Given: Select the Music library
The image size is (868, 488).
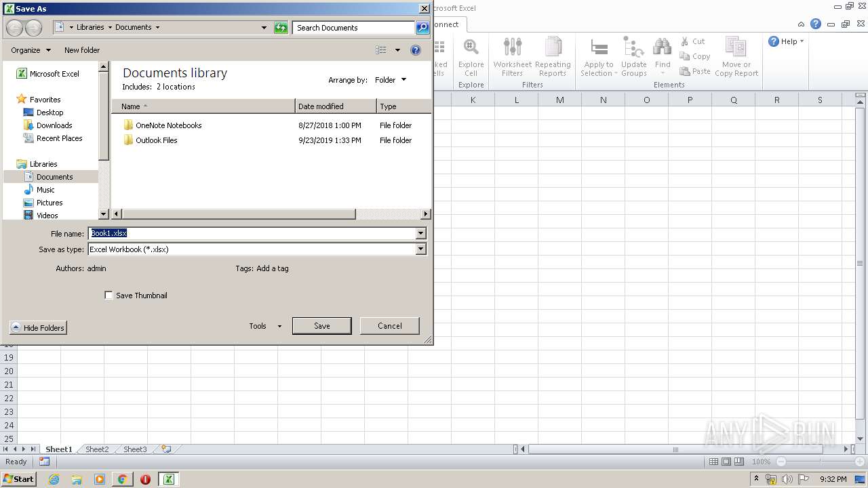Looking at the screenshot, I should 39,190.
